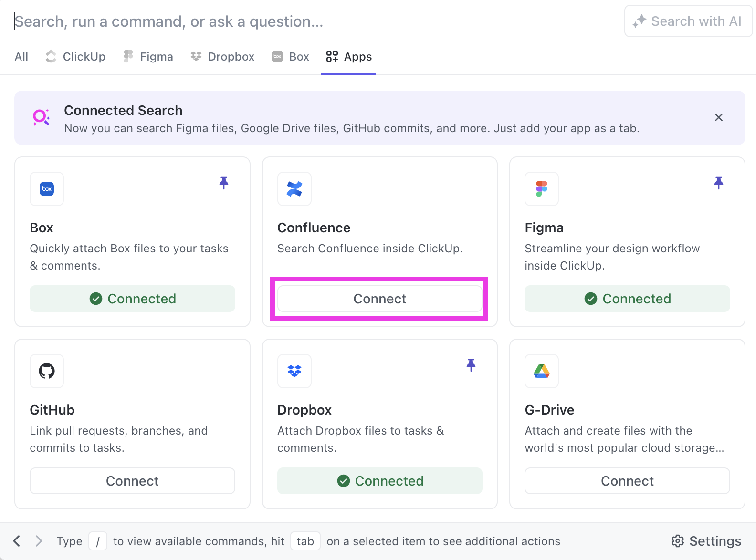This screenshot has height=560, width=756.
Task: Unpin the Dropbox app card
Action: (471, 365)
